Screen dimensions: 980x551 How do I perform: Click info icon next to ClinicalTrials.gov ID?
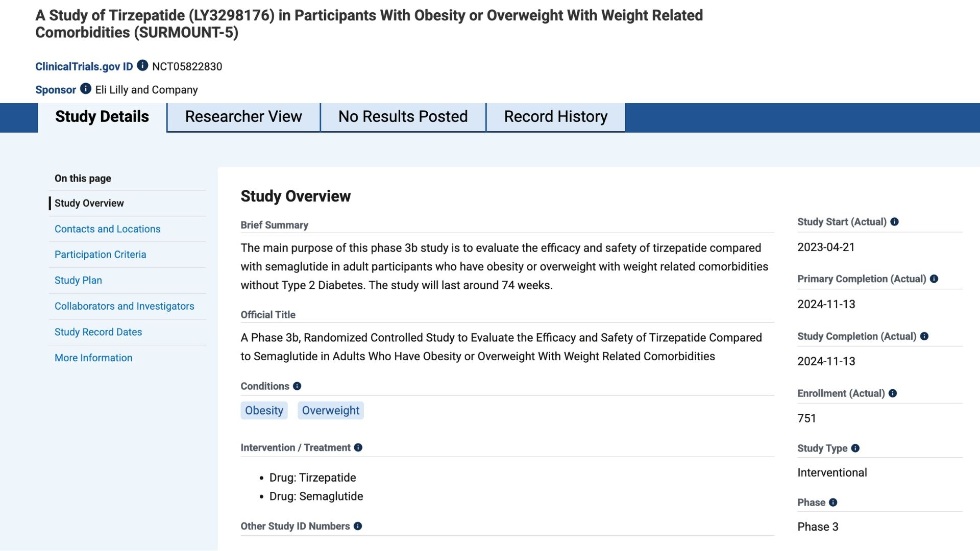tap(142, 66)
